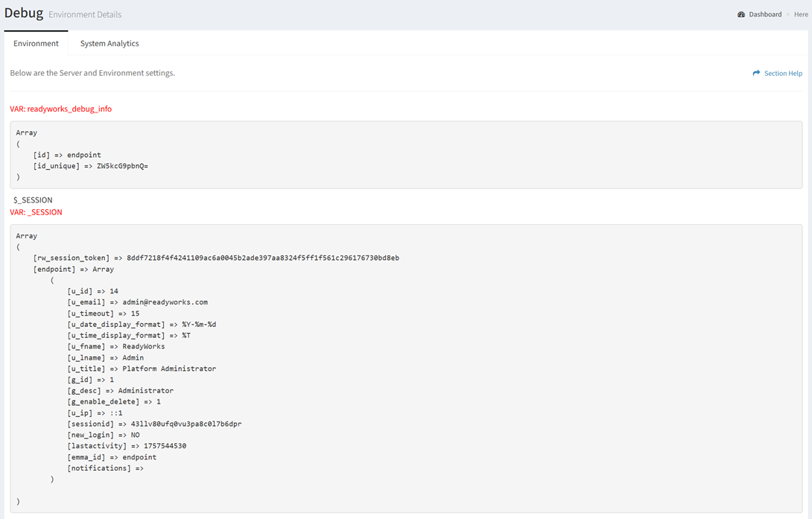Viewport: 812px width, 519px height.
Task: Click the '[u_lname] => Admin' line
Action: pos(106,357)
